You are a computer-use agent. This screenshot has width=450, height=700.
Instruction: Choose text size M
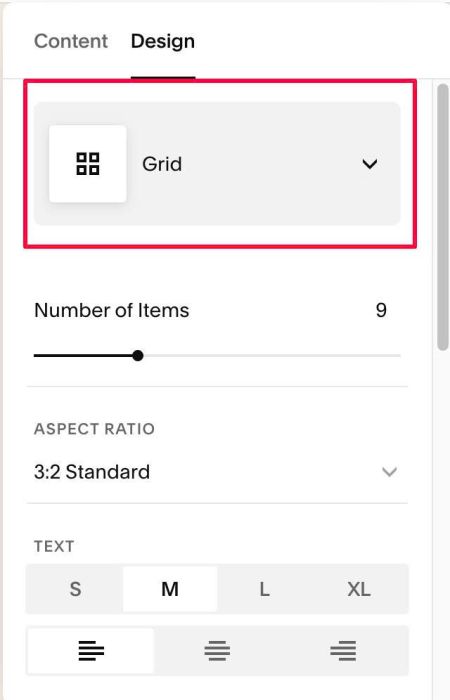pyautogui.click(x=170, y=589)
